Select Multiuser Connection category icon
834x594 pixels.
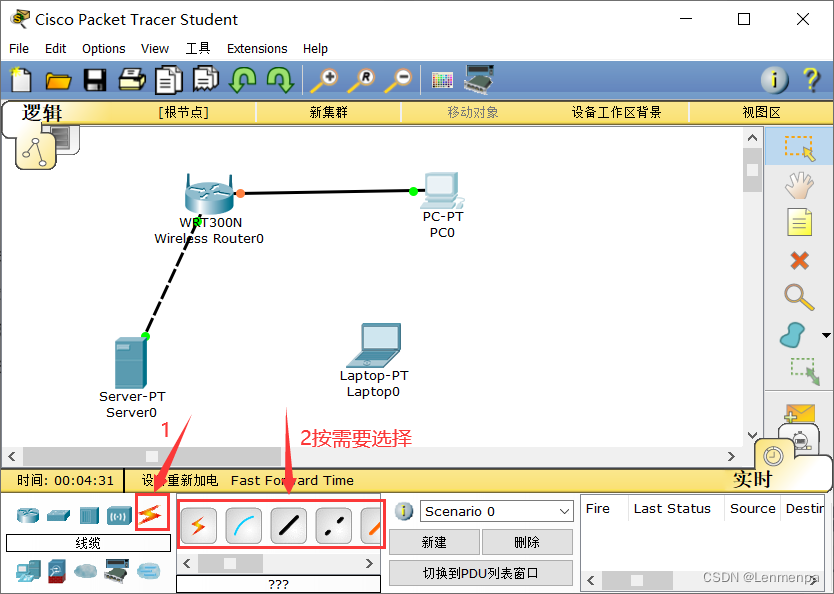pyautogui.click(x=148, y=572)
